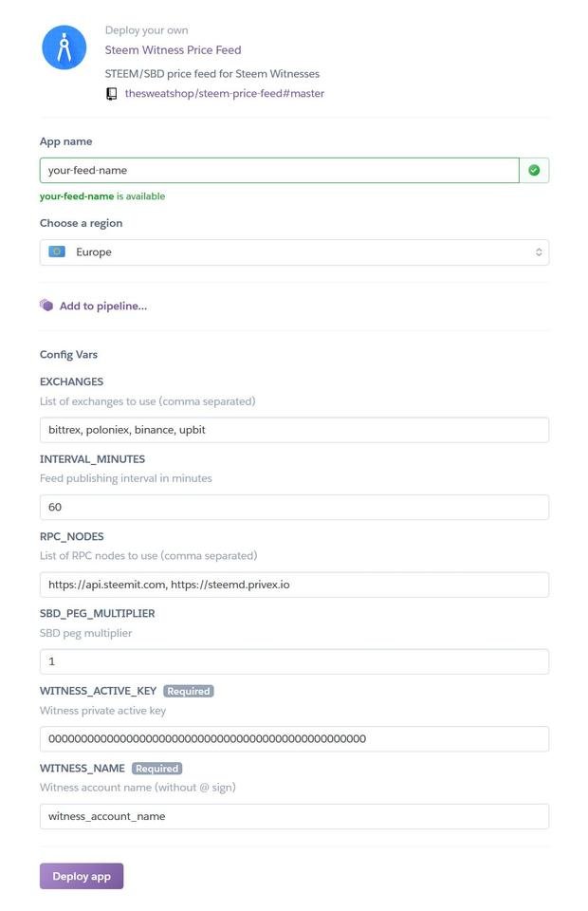Screen dimensions: 588x911
Task: Click Add to pipeline link
Action: coord(102,307)
